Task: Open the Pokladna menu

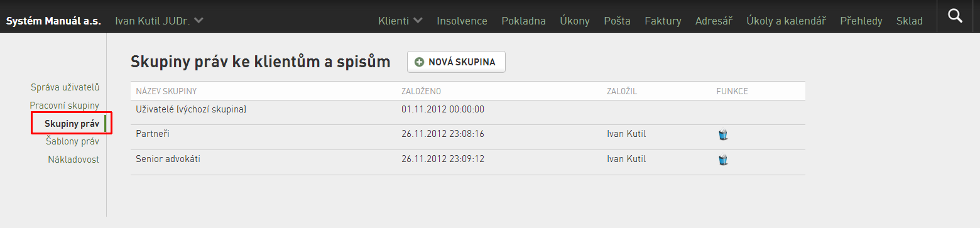Action: (523, 21)
